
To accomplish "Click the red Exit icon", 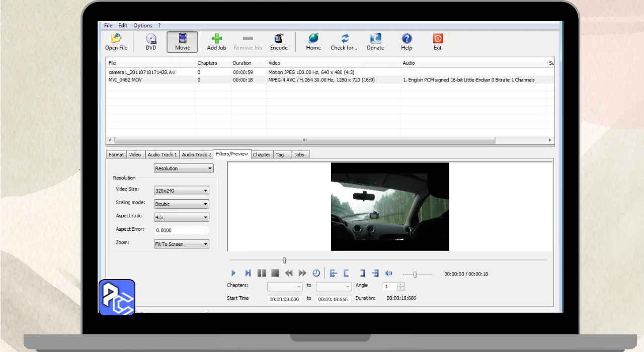I will click(438, 39).
